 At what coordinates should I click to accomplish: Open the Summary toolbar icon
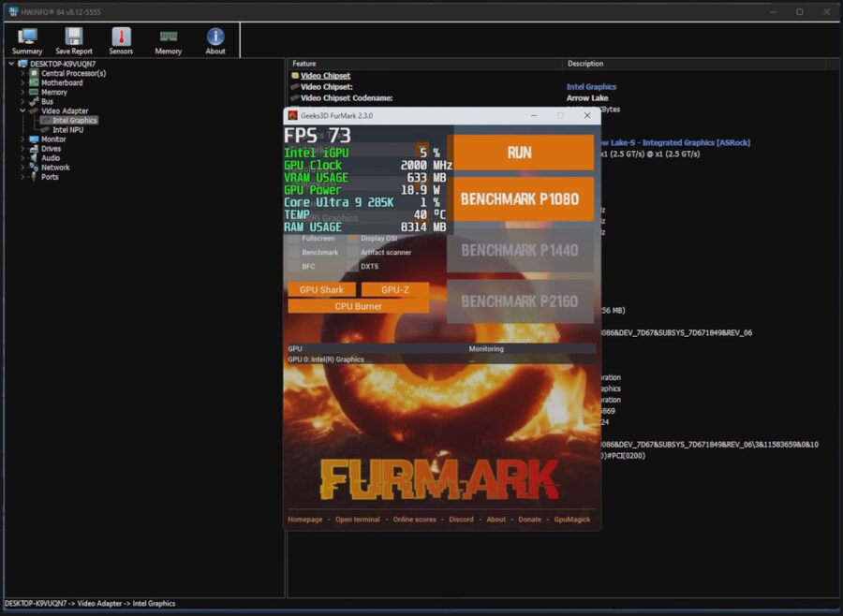(27, 37)
